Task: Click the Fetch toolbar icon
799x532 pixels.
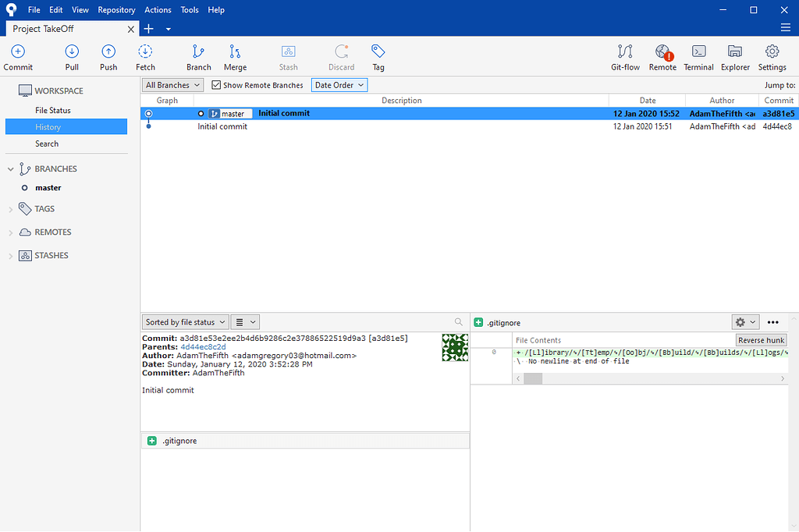Action: pyautogui.click(x=145, y=57)
